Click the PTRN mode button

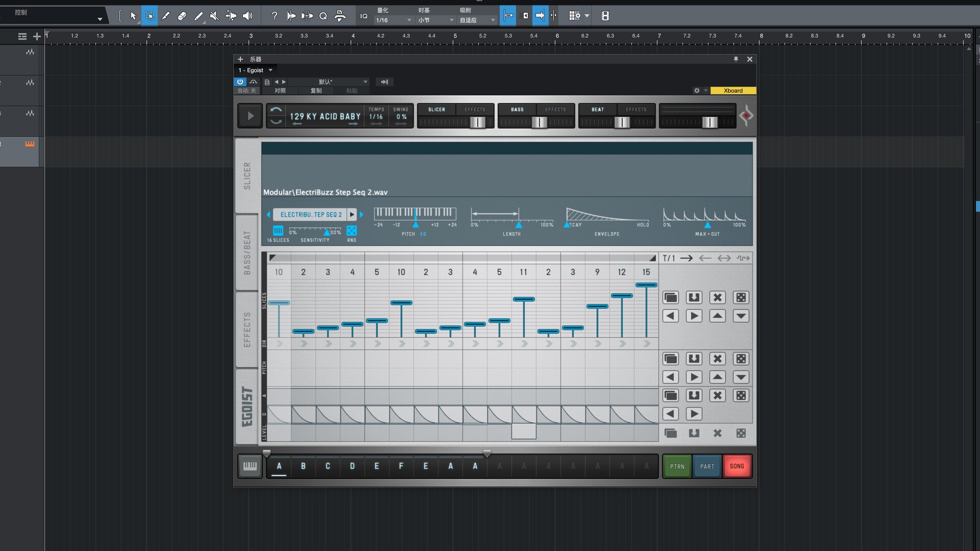pyautogui.click(x=677, y=466)
